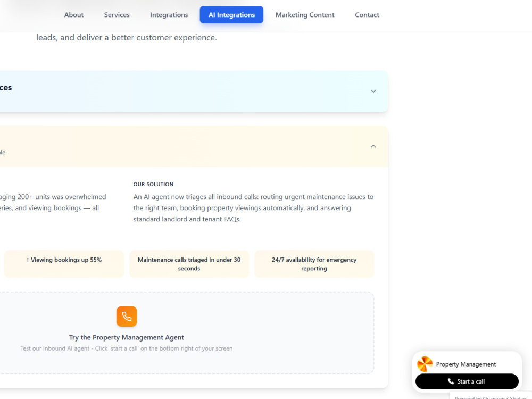Click the 'OUR SOLUTION' heading
The height and width of the screenshot is (399, 532).
point(153,184)
